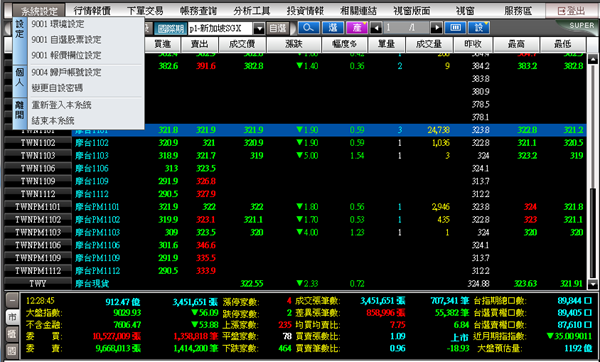Go to the previous page with the left arrow
Screen dimensions: 600x362
point(376,28)
